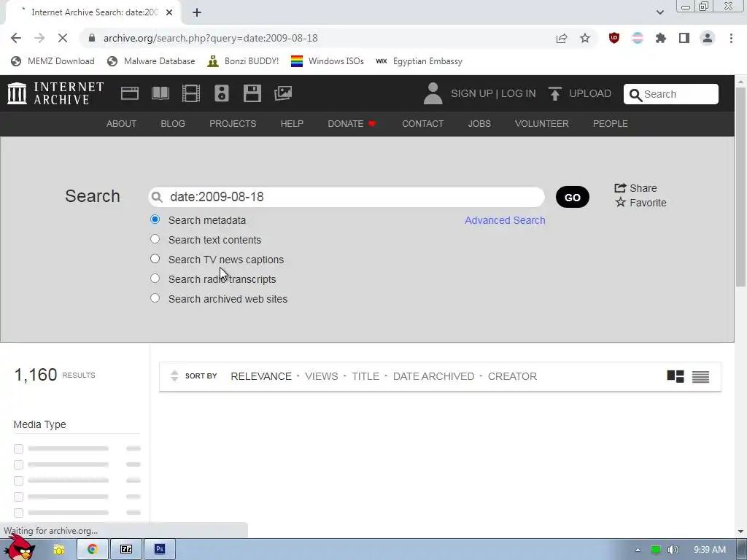Open the DONATE menu item
This screenshot has height=560, width=747.
(352, 124)
